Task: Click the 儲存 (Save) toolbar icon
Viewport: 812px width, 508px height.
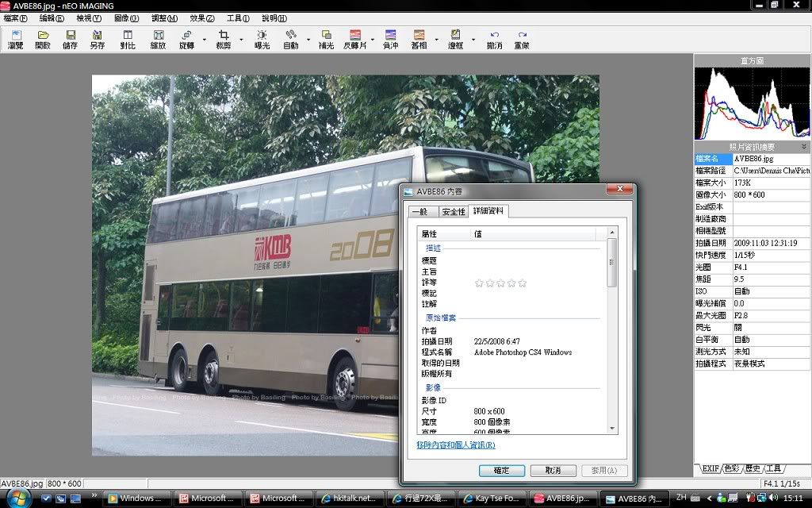Action: point(70,40)
